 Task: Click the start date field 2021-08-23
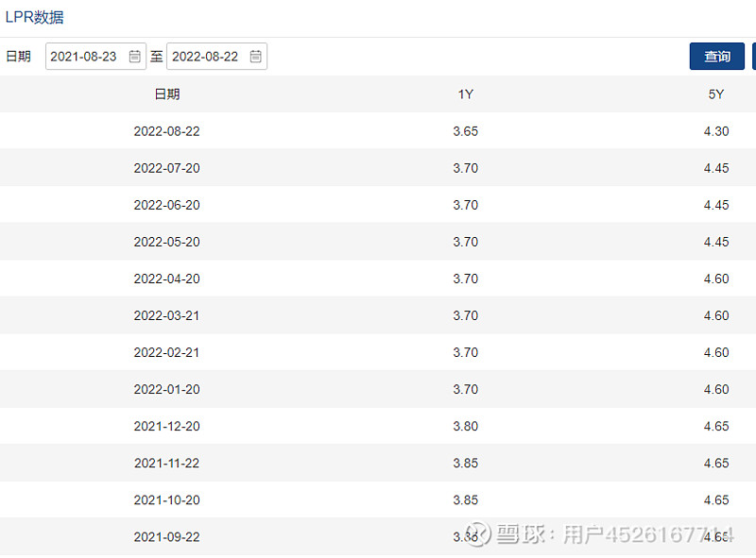click(95, 57)
